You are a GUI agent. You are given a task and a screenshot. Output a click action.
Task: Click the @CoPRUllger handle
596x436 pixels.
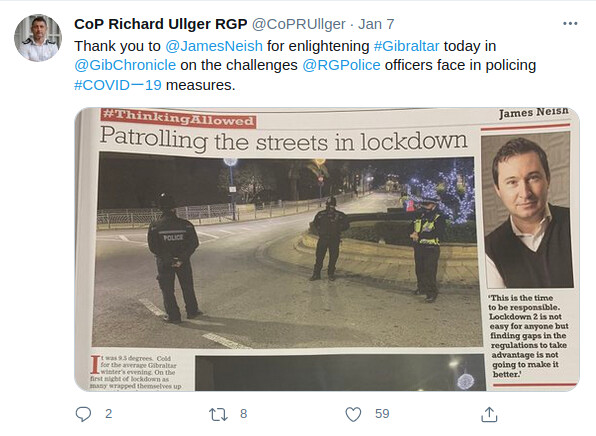point(299,24)
